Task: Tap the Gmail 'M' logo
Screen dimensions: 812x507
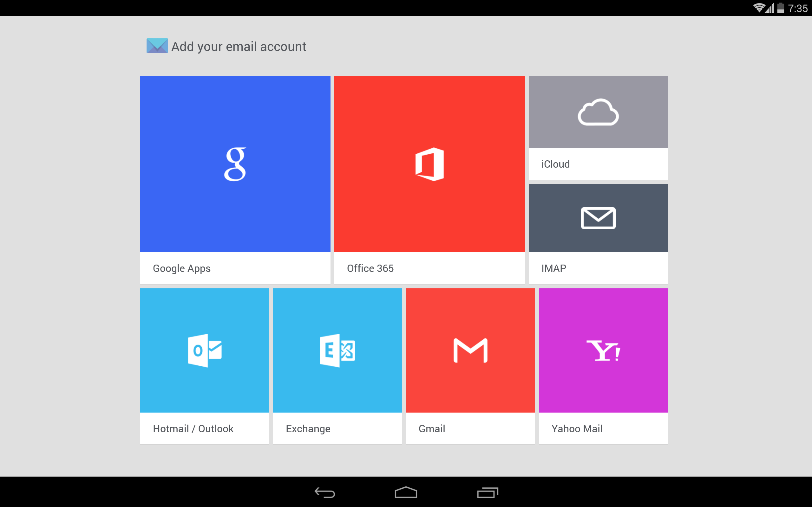Action: (x=470, y=350)
